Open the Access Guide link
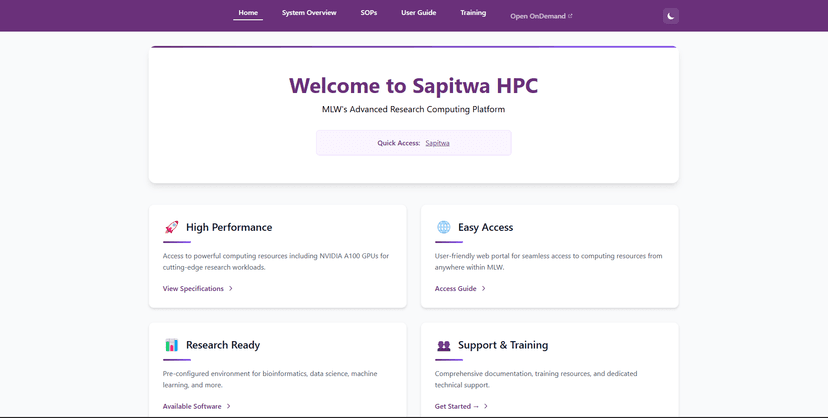This screenshot has height=418, width=828. coord(455,288)
